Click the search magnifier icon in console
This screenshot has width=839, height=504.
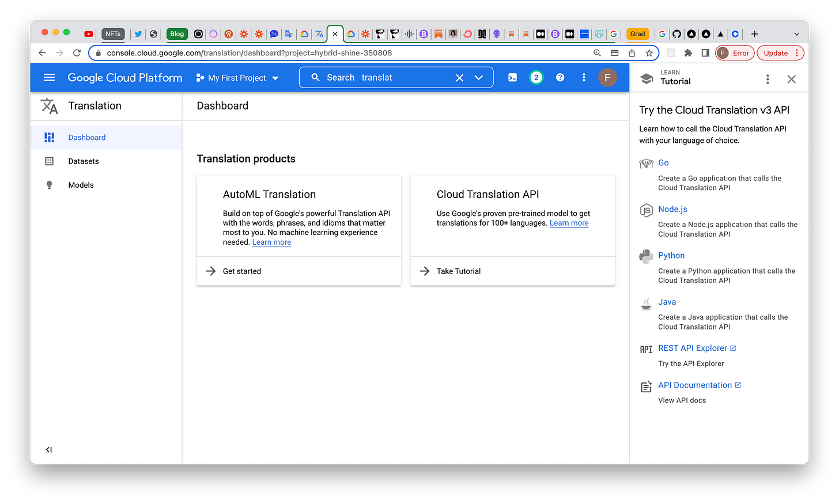315,77
